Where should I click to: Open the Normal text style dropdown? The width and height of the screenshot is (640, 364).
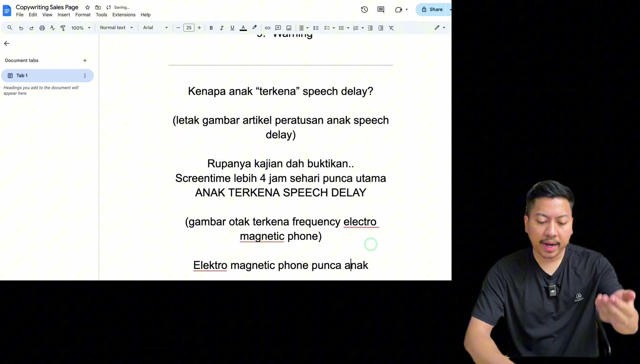pos(116,28)
